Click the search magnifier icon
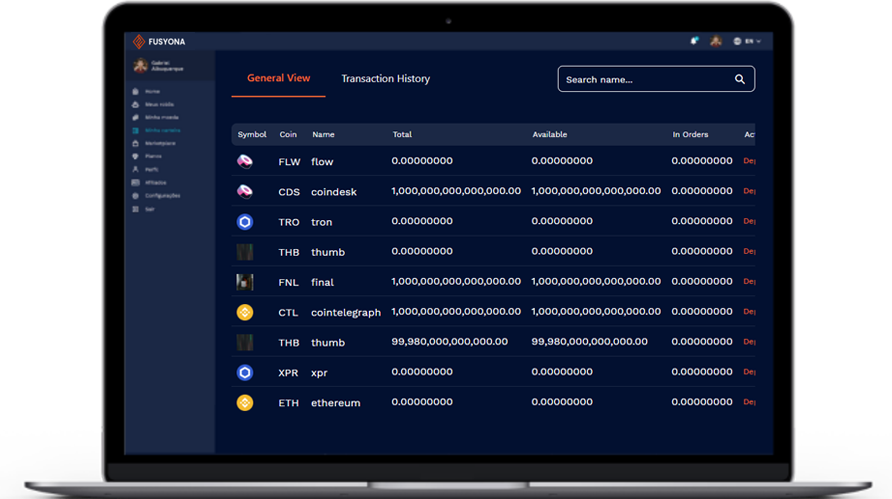Screen dimensions: 892x499 pos(740,79)
